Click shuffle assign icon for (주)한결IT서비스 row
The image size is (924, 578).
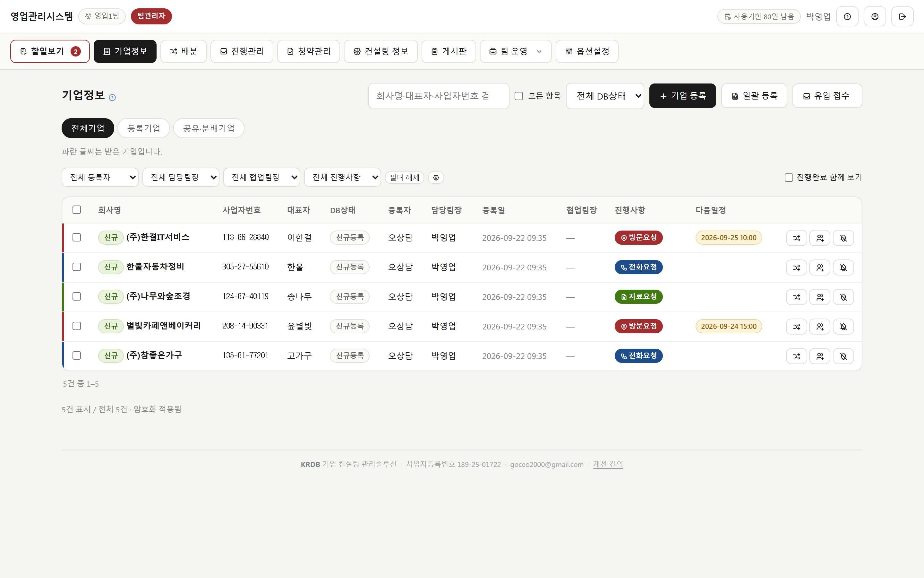click(x=797, y=238)
